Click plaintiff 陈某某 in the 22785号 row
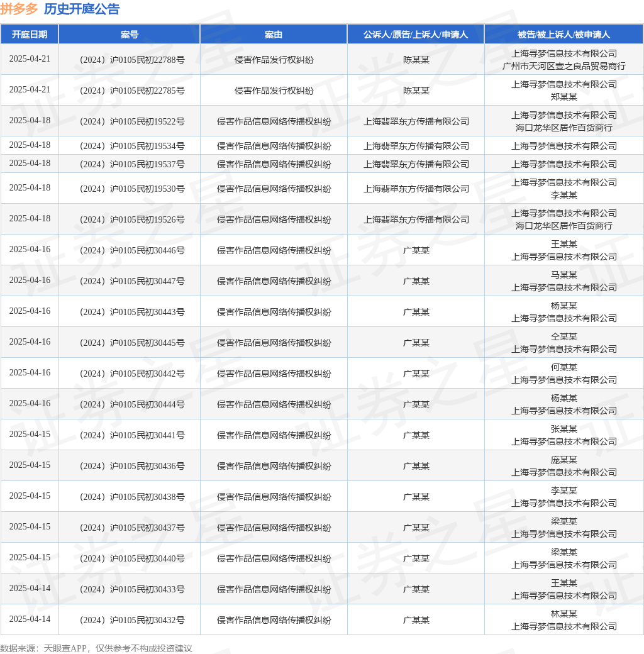 [x=416, y=91]
